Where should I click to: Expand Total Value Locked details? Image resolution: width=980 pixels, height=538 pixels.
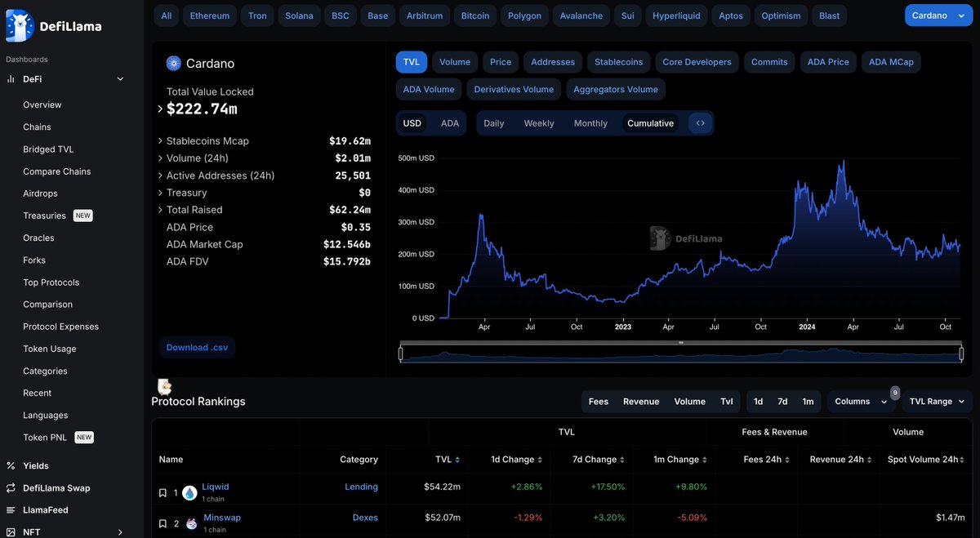[x=160, y=109]
